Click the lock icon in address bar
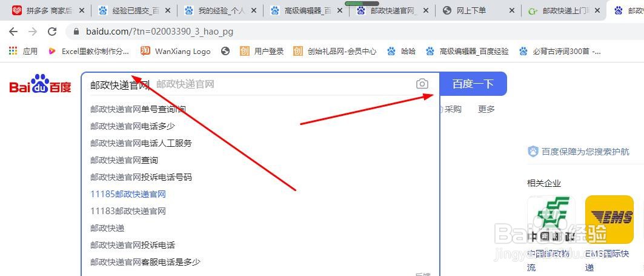The image size is (644, 276). tap(76, 32)
